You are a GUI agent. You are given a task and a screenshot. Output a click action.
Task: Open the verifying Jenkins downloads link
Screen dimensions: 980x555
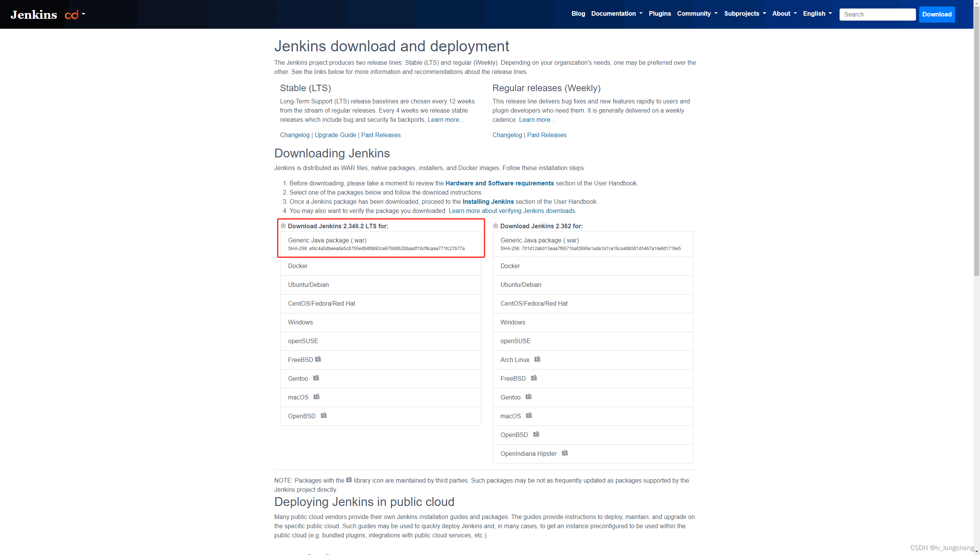tap(512, 211)
